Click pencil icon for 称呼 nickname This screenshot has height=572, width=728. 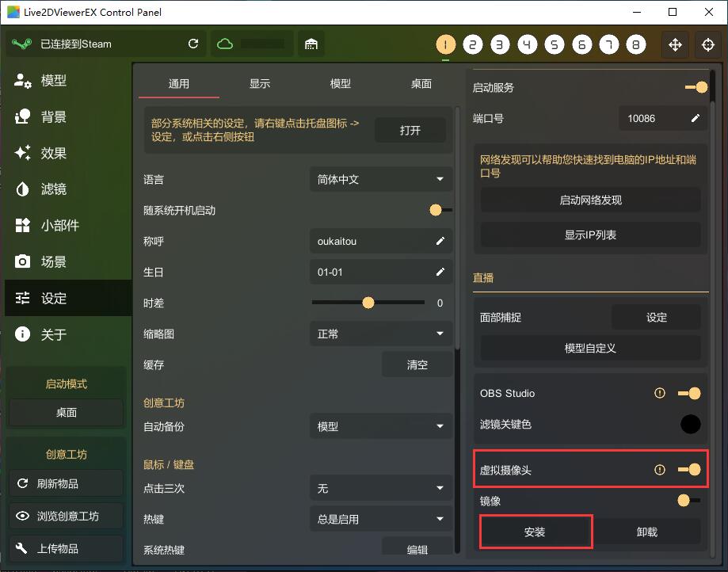coord(440,241)
